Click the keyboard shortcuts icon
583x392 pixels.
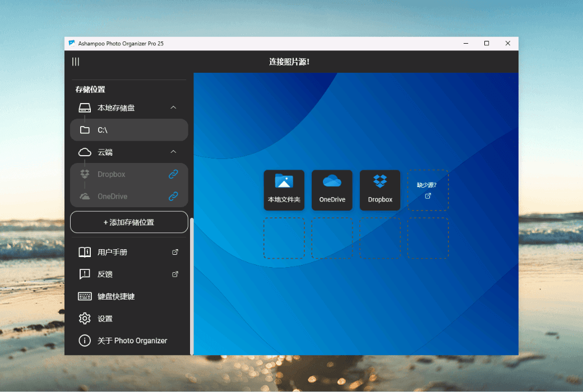(x=85, y=296)
